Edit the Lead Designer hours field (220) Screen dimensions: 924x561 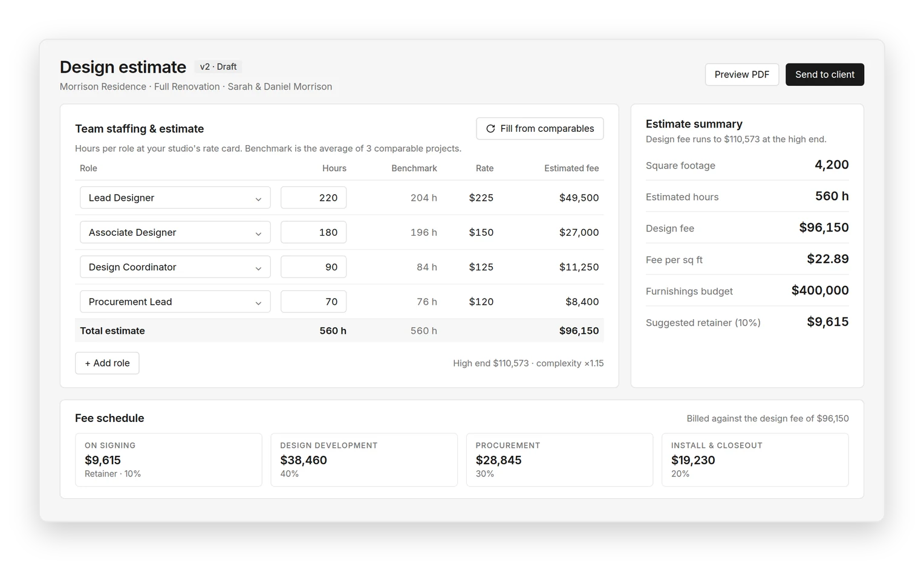(x=313, y=198)
